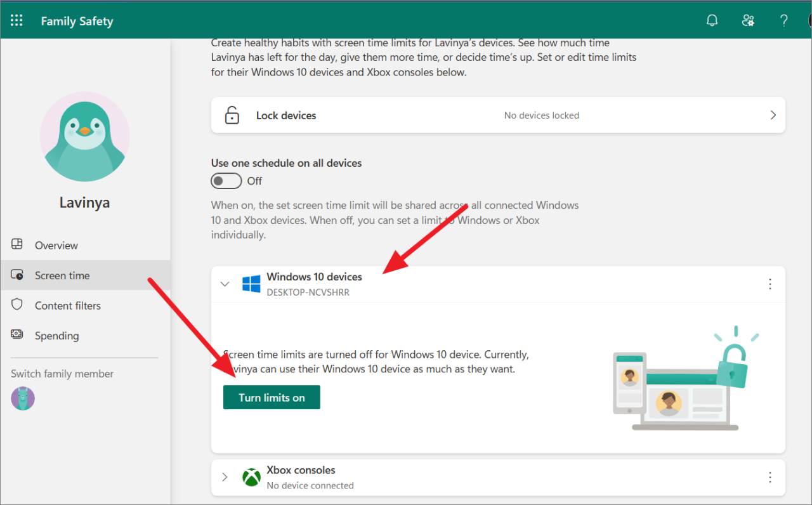The width and height of the screenshot is (812, 505).
Task: Click the Screen time clock icon
Action: pos(17,275)
